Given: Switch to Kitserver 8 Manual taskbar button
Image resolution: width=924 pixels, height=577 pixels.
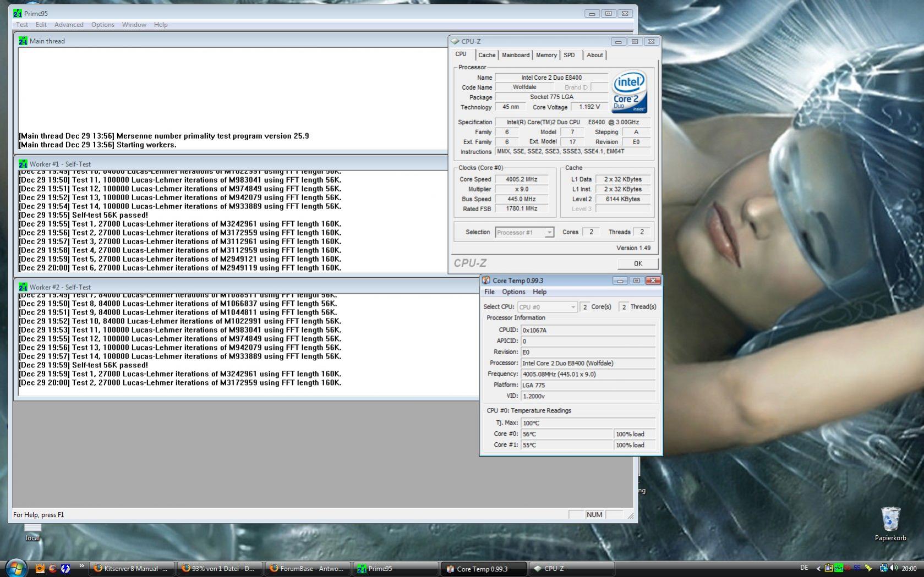Looking at the screenshot, I should click(x=132, y=569).
